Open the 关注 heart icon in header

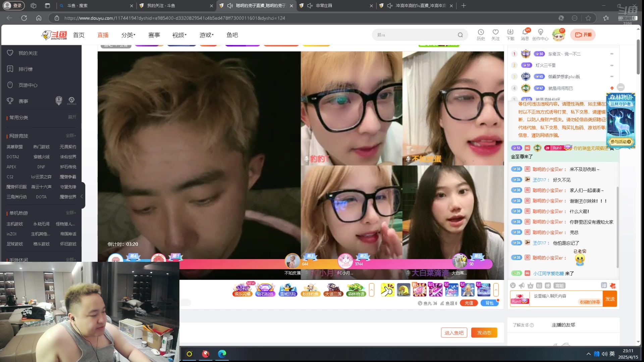pos(495,35)
